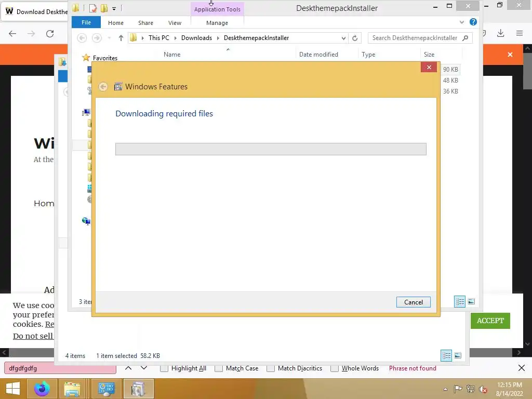The image size is (532, 399).
Task: Refresh the DeskthemepackInstaller folder
Action: pos(355,38)
